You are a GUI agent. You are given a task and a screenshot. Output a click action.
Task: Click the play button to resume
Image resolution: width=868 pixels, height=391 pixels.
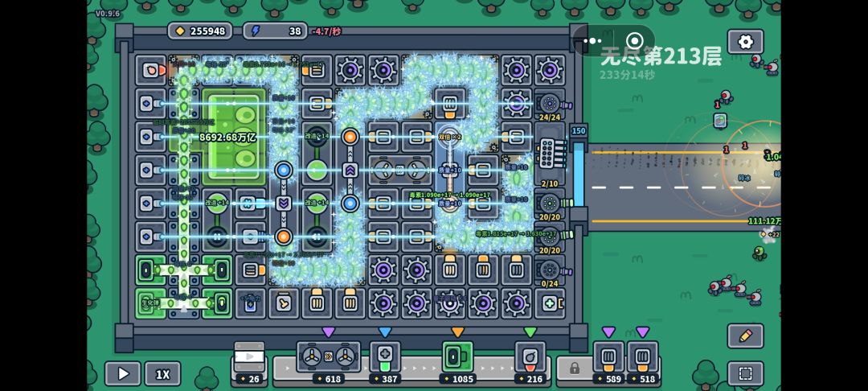[x=123, y=374]
